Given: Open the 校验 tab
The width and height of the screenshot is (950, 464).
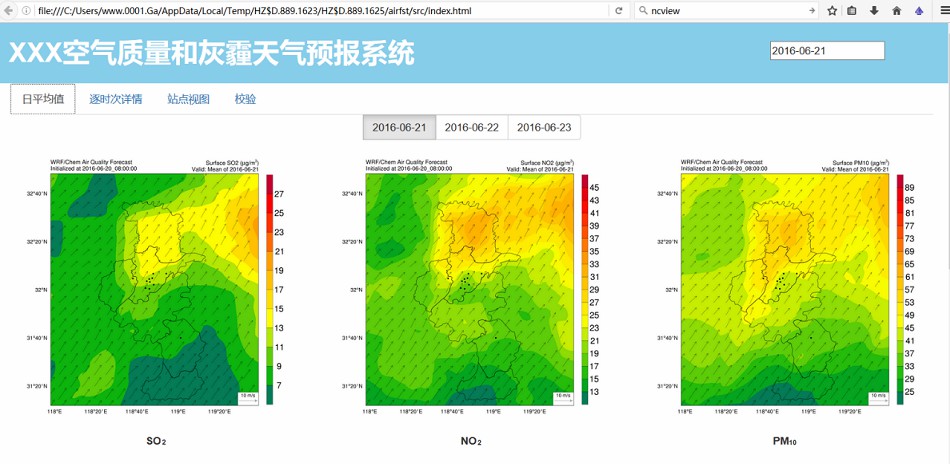Looking at the screenshot, I should (245, 99).
